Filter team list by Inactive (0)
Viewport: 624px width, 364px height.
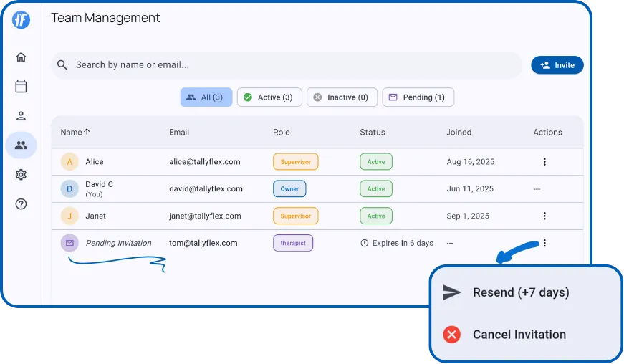[341, 97]
